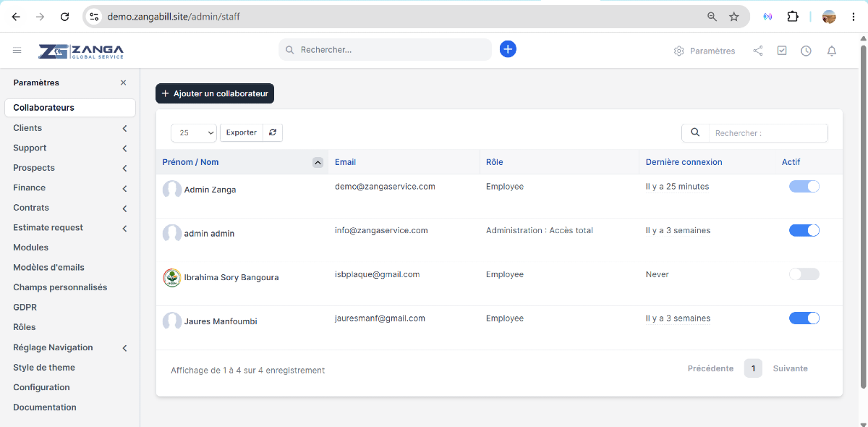Open the 25 rows-per-page dropdown

194,132
